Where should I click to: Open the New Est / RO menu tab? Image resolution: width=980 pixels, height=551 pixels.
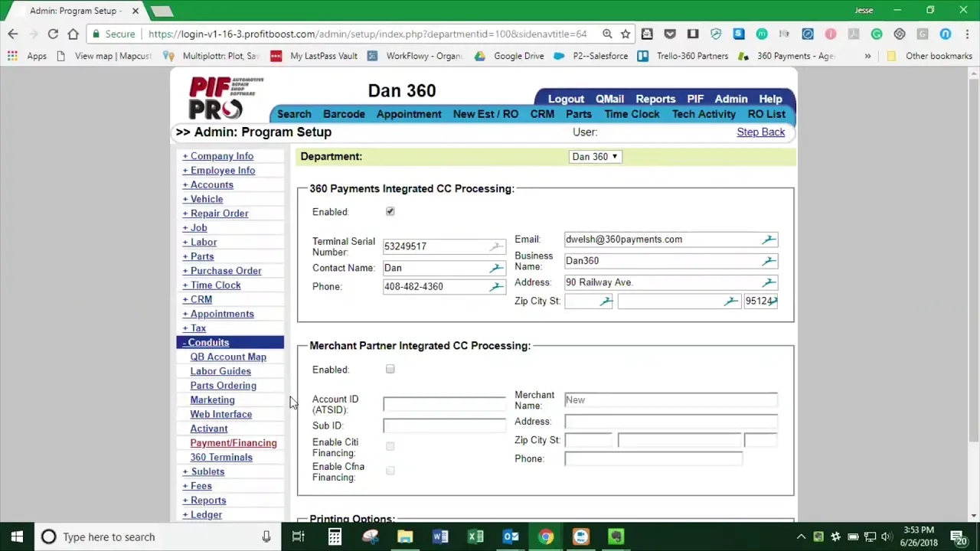pyautogui.click(x=485, y=114)
